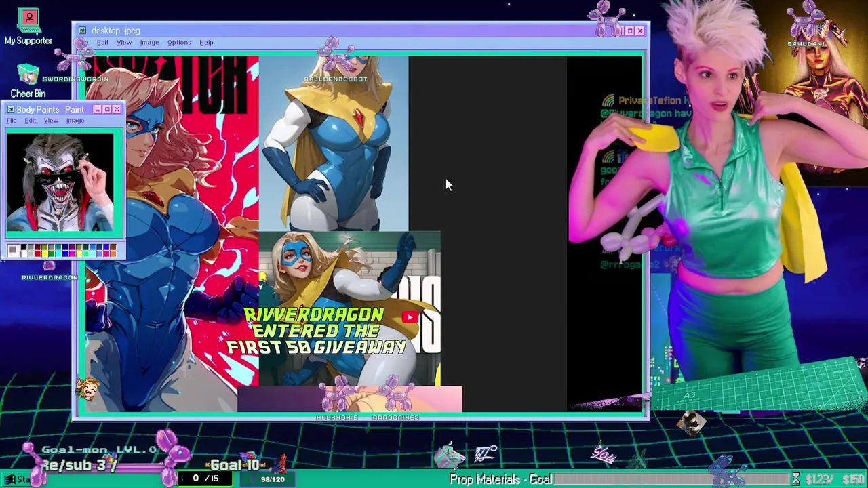Click the Body Paints window title icon
Screen dimensions: 868x488
tap(10, 109)
